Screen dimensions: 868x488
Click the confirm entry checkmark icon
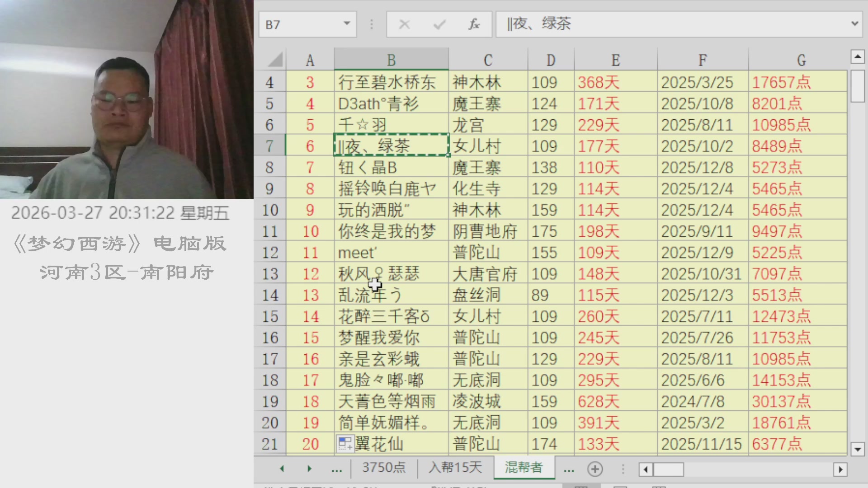[x=439, y=24]
